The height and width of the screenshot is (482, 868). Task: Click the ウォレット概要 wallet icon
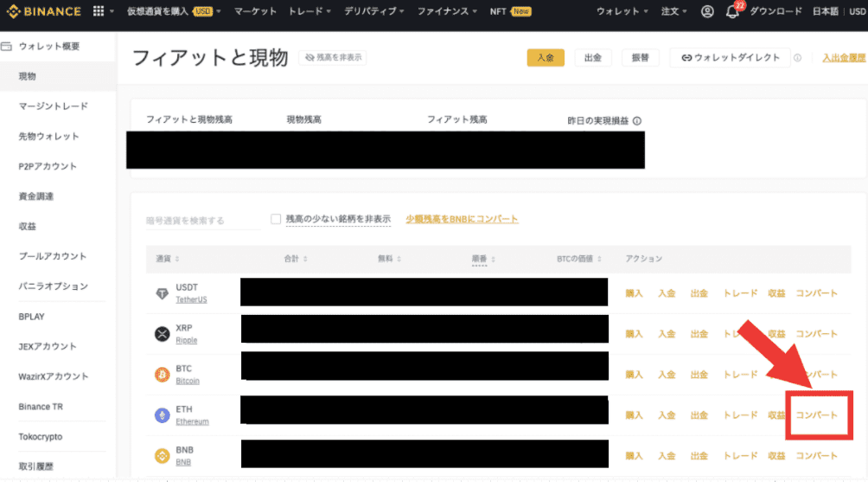tap(7, 47)
